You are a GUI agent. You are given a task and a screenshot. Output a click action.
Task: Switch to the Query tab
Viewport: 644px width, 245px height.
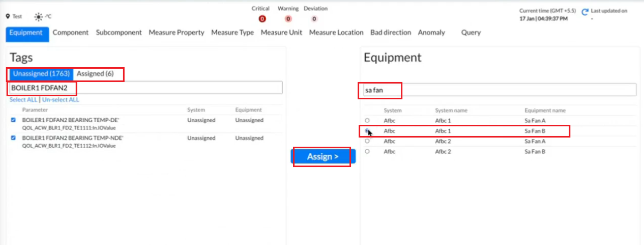click(471, 33)
